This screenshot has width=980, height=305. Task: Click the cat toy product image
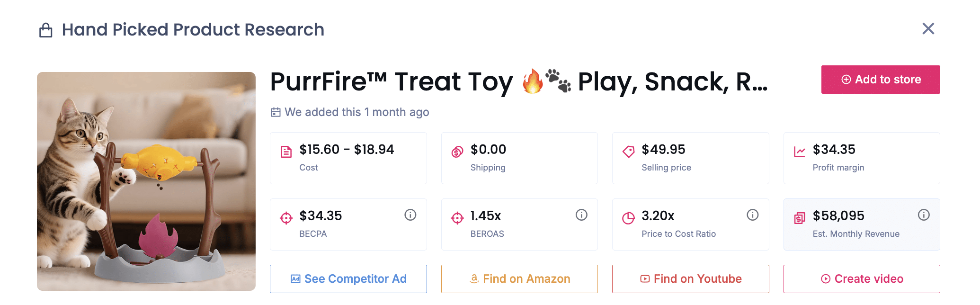[x=146, y=181]
